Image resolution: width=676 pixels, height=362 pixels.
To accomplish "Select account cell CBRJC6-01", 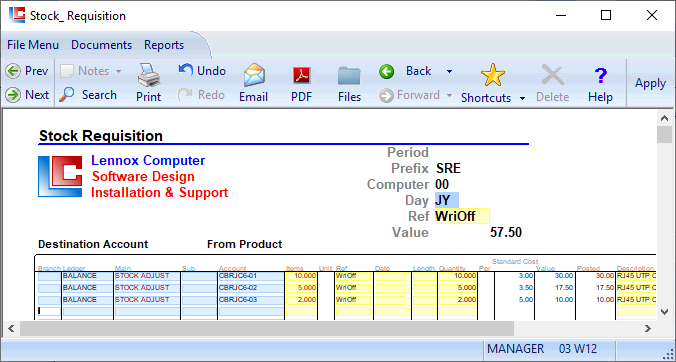I will click(x=251, y=276).
